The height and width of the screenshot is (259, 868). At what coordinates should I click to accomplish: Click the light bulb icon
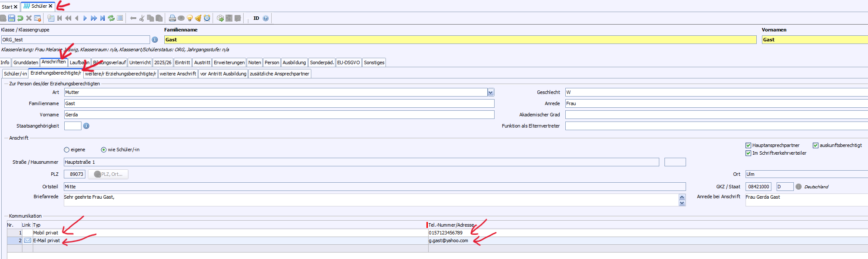tap(190, 18)
